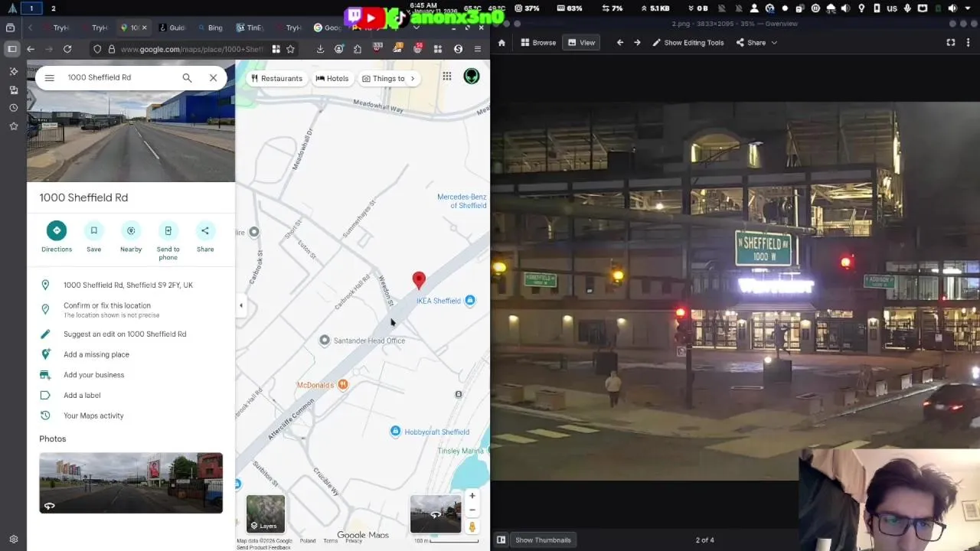
Task: Open Street View preview thumbnail on the map
Action: click(436, 514)
